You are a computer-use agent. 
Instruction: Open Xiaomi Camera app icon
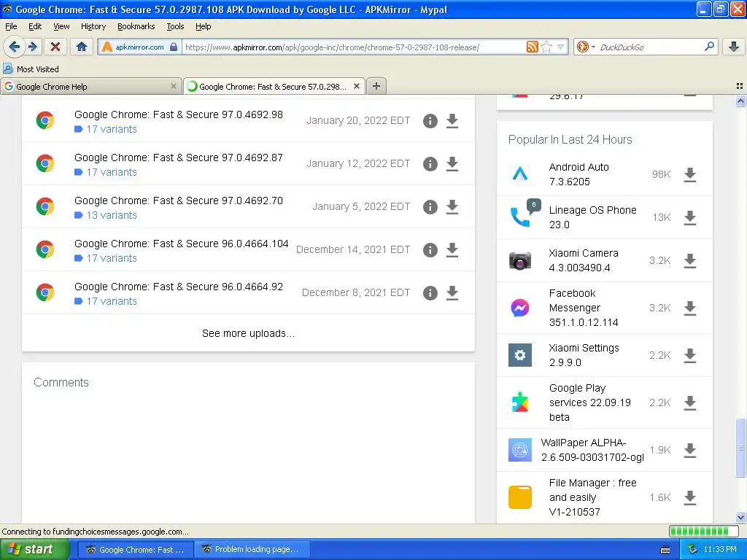(x=519, y=260)
